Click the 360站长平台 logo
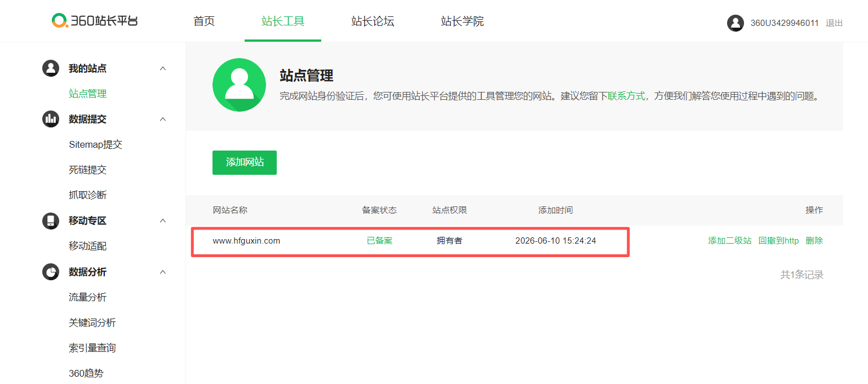 pos(95,21)
